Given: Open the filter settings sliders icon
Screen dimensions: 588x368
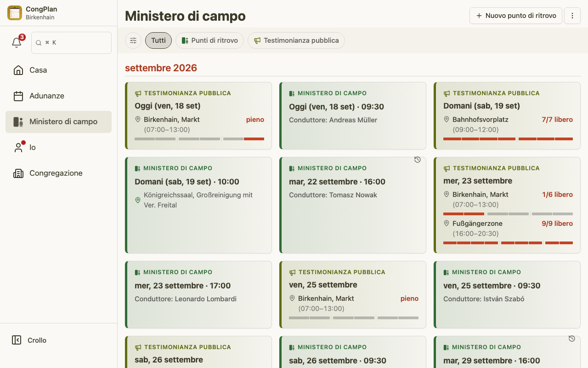Looking at the screenshot, I should (x=133, y=40).
